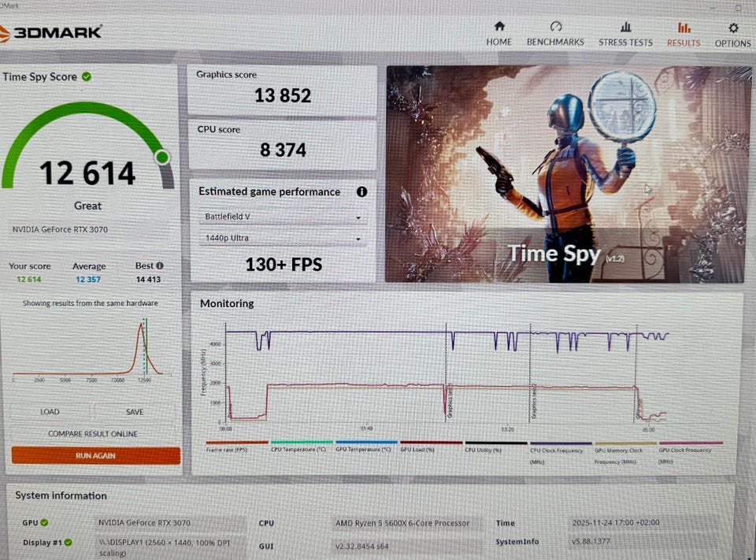Toggle GPU Memory Clock Frequency legend entry

coord(625,453)
